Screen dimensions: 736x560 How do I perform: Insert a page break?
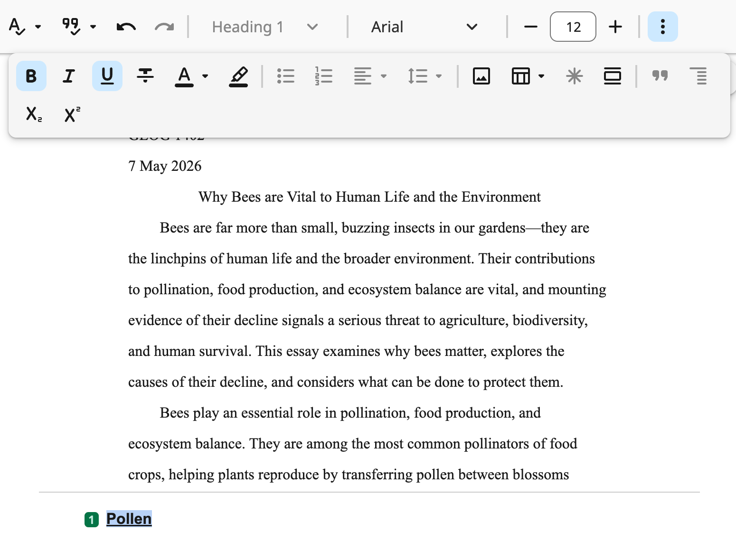click(613, 76)
